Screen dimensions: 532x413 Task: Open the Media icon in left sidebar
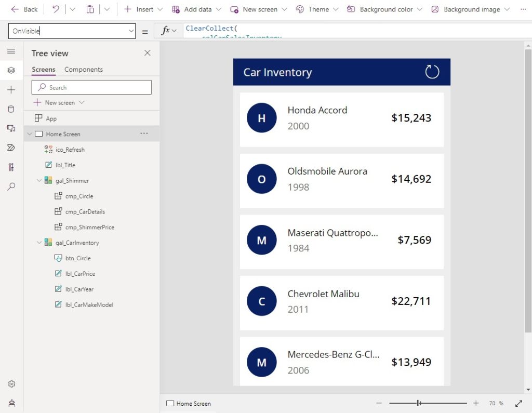click(11, 128)
